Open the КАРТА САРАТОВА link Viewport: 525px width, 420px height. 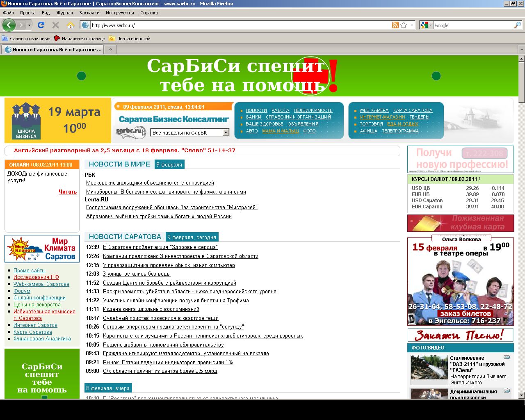click(x=413, y=110)
